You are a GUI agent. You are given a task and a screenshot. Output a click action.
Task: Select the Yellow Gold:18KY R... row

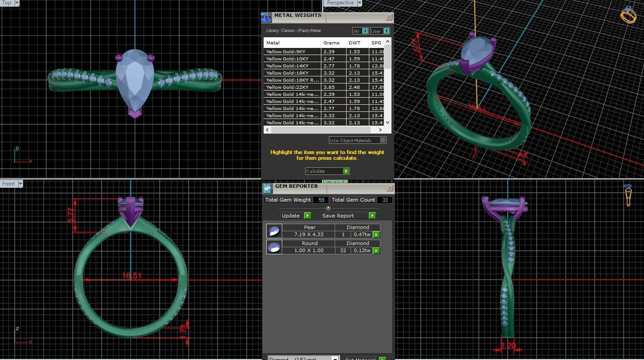point(324,80)
